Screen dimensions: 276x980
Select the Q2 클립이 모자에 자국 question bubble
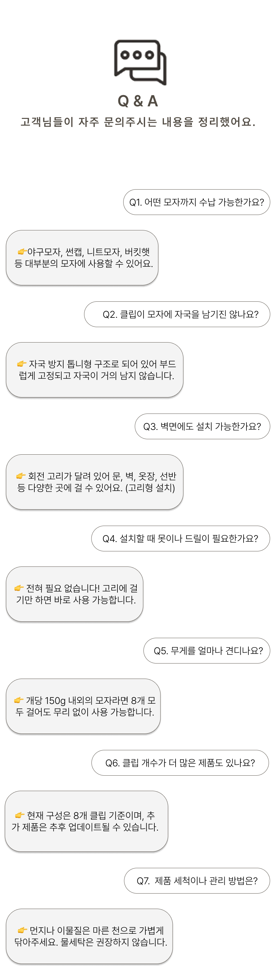[177, 314]
